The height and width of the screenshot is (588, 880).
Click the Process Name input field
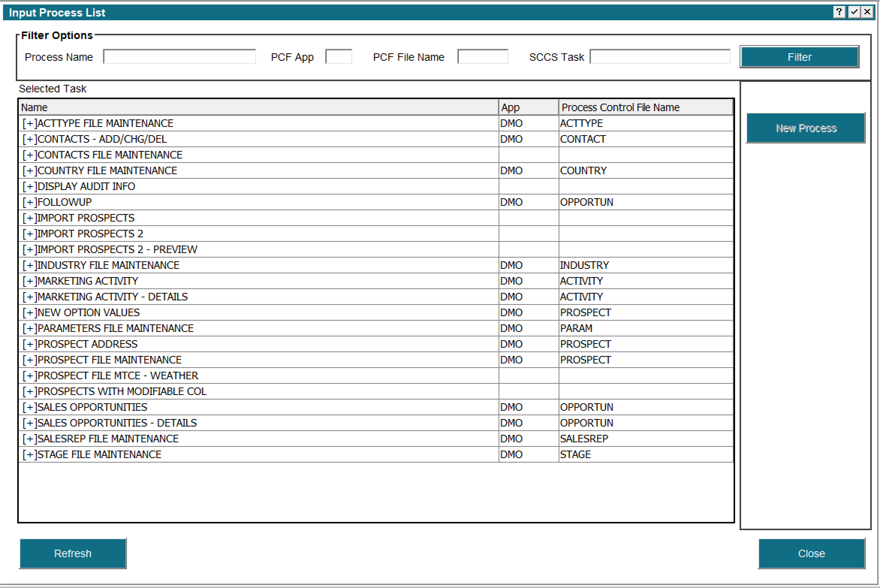point(179,56)
